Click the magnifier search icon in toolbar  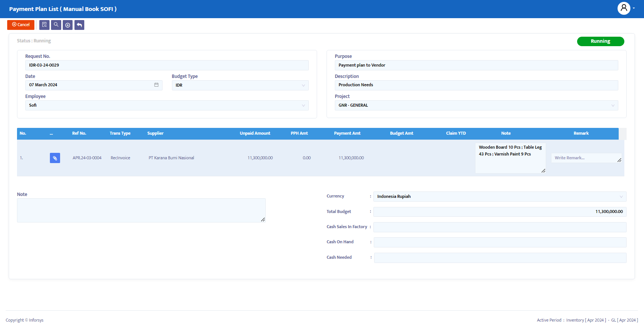pos(56,25)
